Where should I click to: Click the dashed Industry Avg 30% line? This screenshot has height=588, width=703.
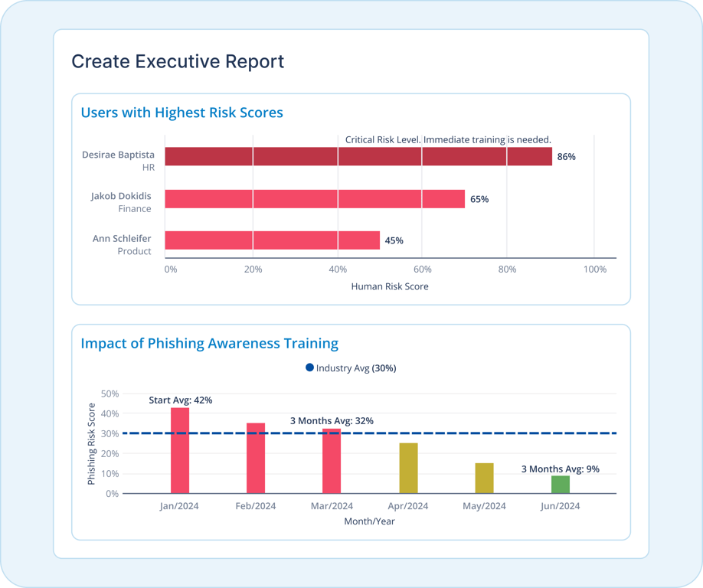(369, 433)
